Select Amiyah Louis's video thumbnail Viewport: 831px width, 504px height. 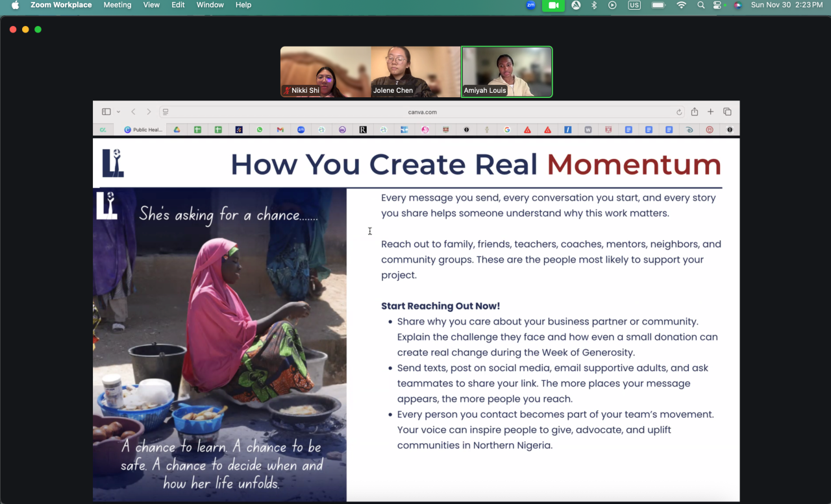[x=507, y=72]
